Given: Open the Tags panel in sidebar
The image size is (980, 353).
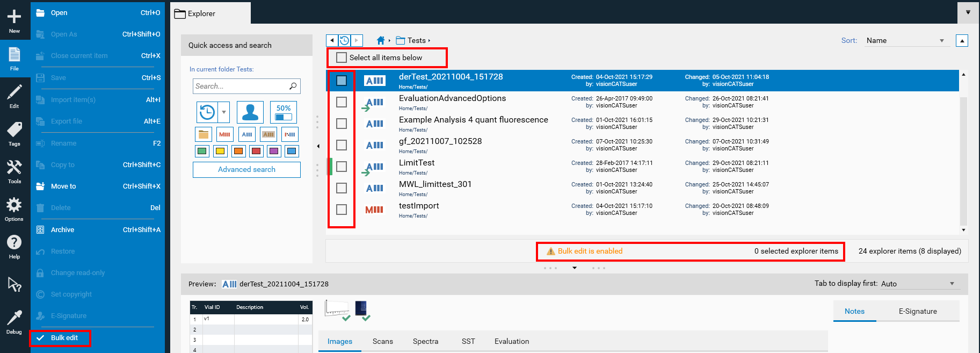Looking at the screenshot, I should tap(14, 133).
